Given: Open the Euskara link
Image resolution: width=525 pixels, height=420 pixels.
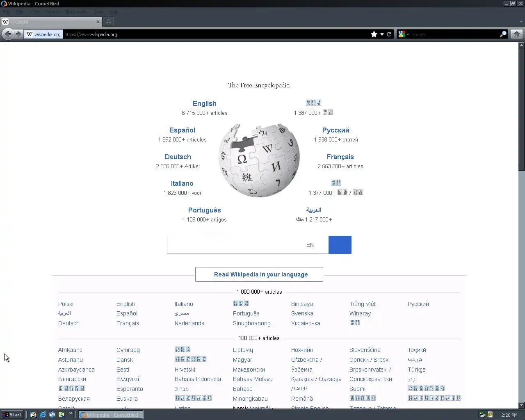Looking at the screenshot, I should pos(127,399).
